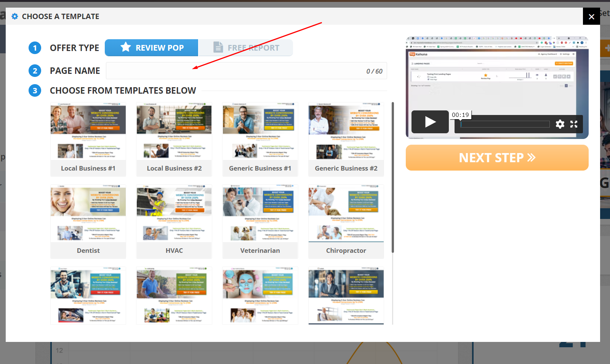Enter fullscreen mode on video
Screen dimensions: 610x364
574,124
